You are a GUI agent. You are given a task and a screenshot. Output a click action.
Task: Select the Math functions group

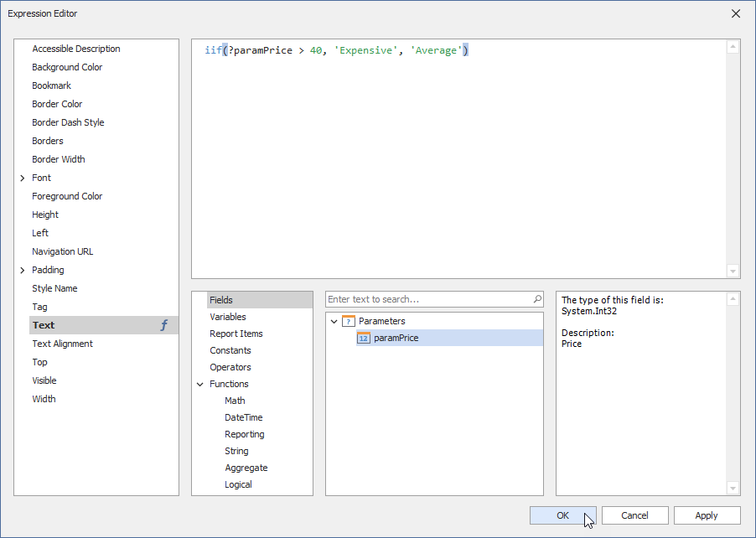(x=235, y=401)
